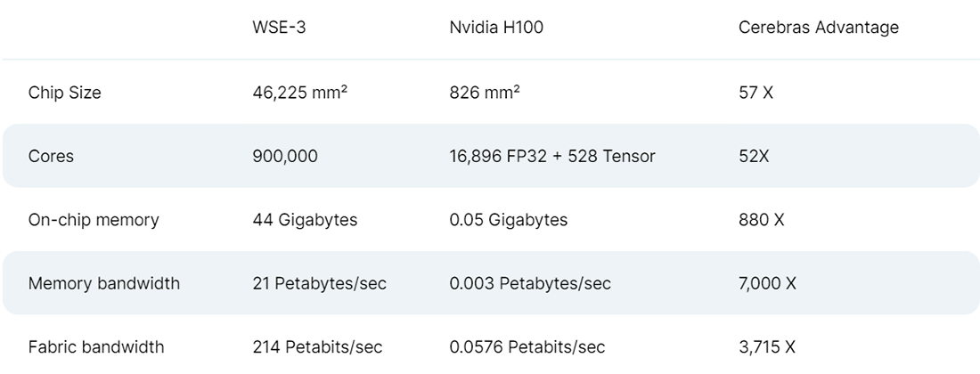The width and height of the screenshot is (980, 374).
Task: Select the Memory bandwidth row label
Action: click(x=103, y=284)
